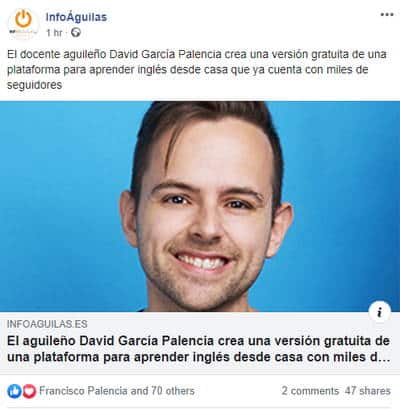Visit the InfoÁguilas page name link
The height and width of the screenshot is (409, 400).
click(76, 17)
